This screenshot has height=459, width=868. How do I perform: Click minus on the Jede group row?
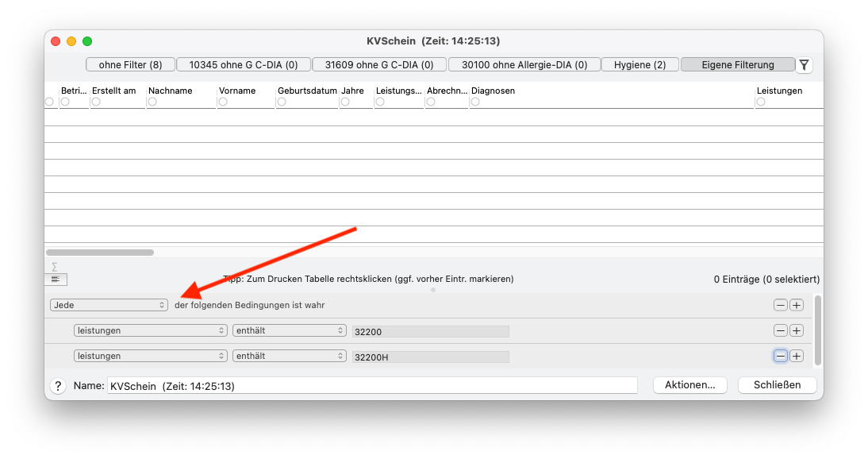click(781, 305)
